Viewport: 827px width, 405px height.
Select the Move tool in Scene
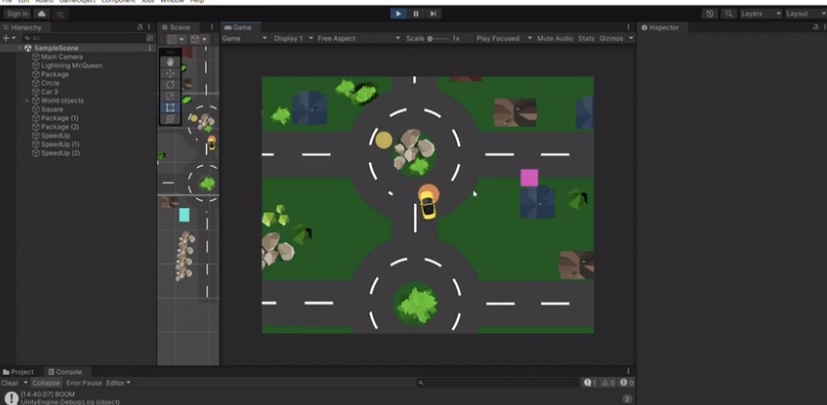(x=170, y=73)
